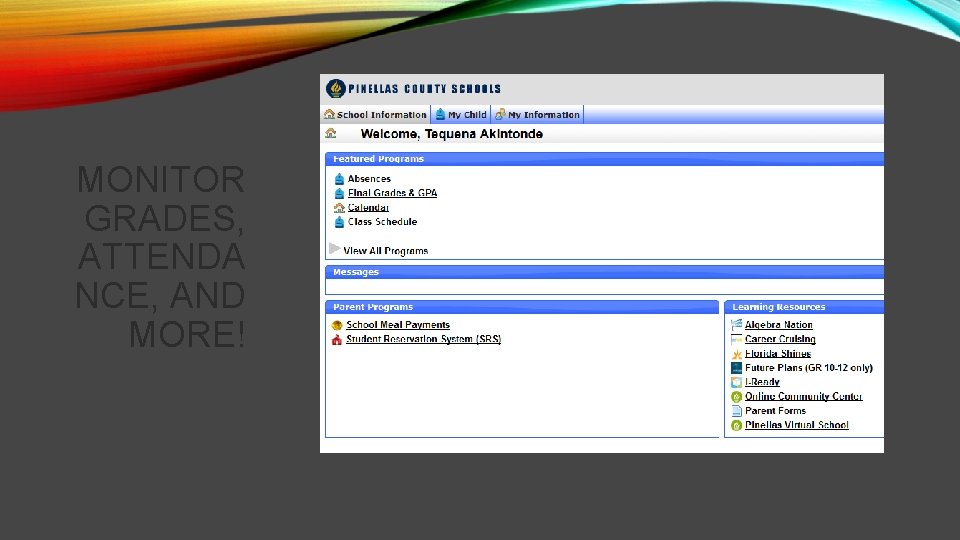Image resolution: width=960 pixels, height=540 pixels.
Task: Click the Pinellas County Schools torch logo
Action: (x=336, y=89)
